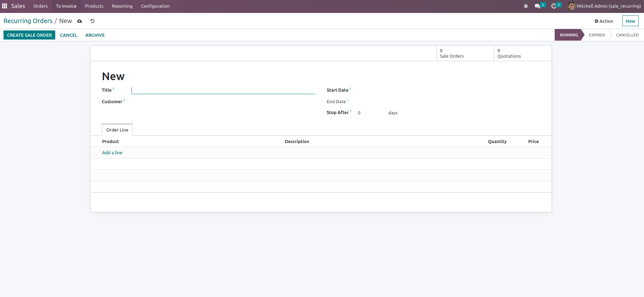Open the apps grid menu icon
Screen dimensions: 644x297
click(x=5, y=6)
